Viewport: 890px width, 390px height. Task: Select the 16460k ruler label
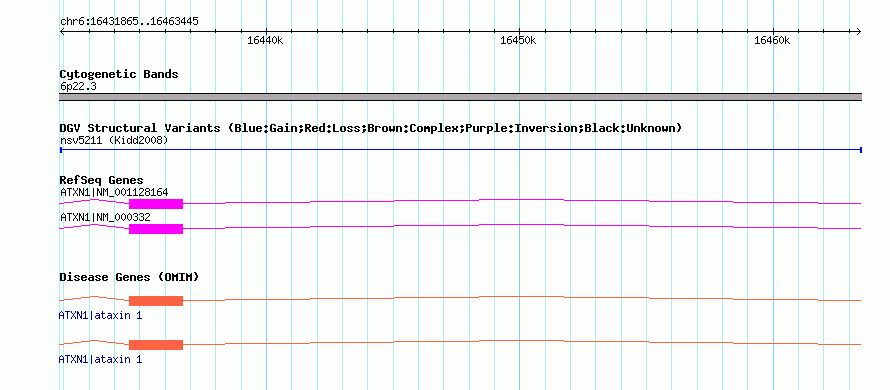771,40
